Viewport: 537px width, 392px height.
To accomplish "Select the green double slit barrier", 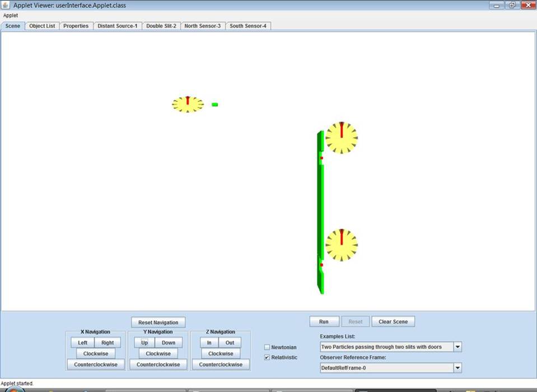I will tap(320, 213).
